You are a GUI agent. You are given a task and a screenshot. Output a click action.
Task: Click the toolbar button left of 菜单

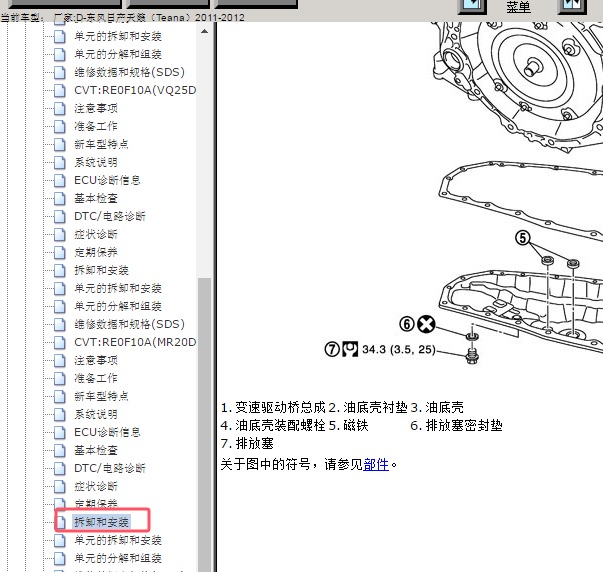pos(472,6)
